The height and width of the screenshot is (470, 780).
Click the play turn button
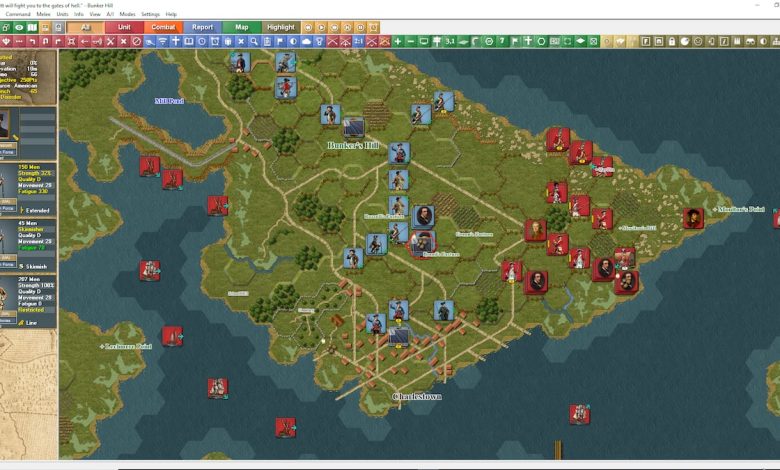pyautogui.click(x=321, y=27)
